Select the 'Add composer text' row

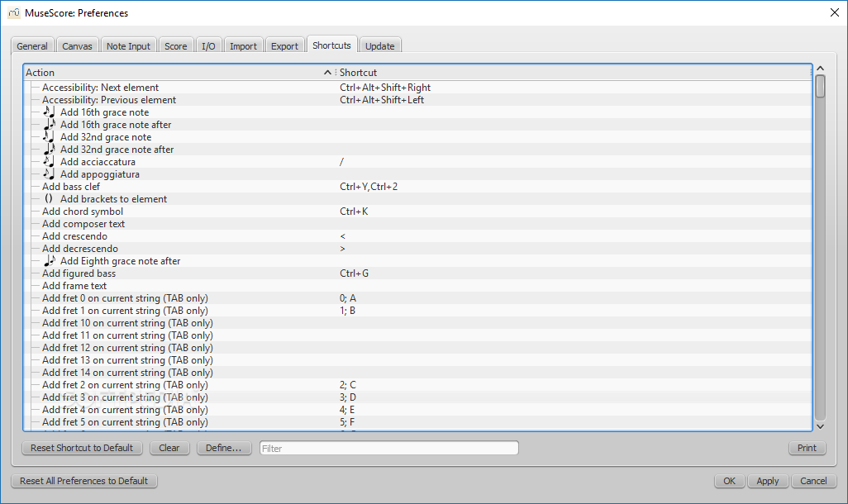[417, 224]
